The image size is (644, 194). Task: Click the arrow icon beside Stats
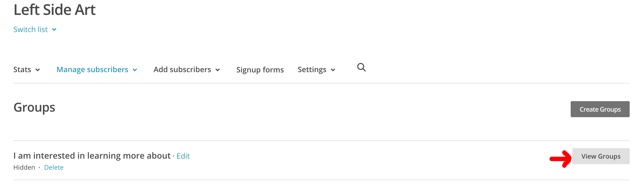click(38, 70)
